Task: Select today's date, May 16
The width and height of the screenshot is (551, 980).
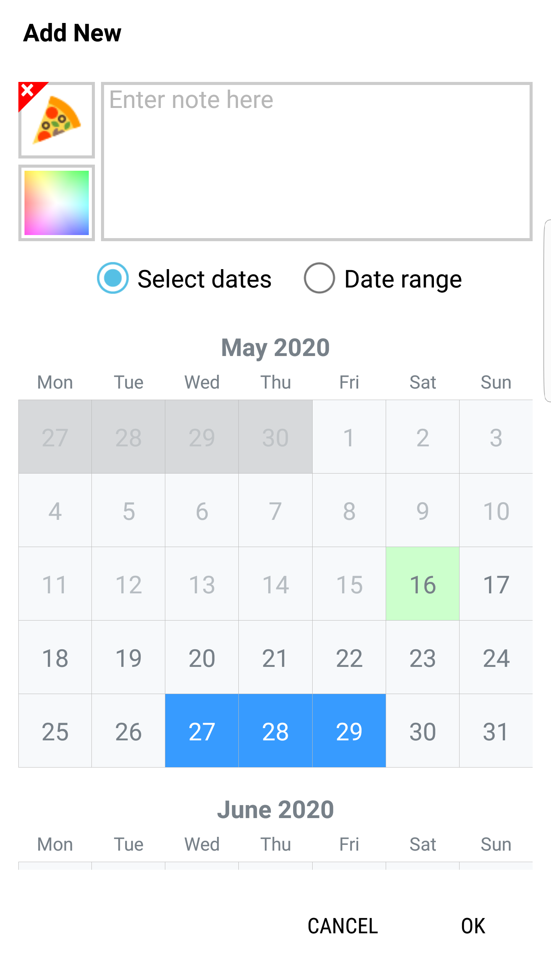Action: click(x=422, y=584)
